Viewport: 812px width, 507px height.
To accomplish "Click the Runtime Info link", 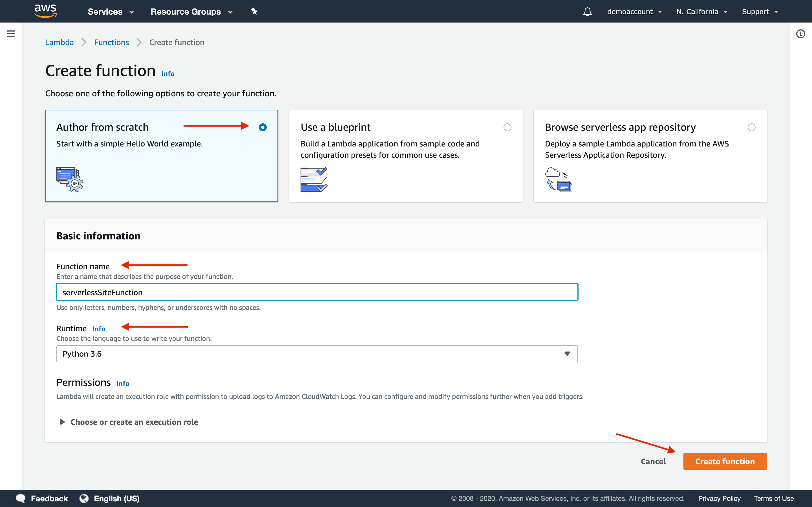I will pos(98,328).
